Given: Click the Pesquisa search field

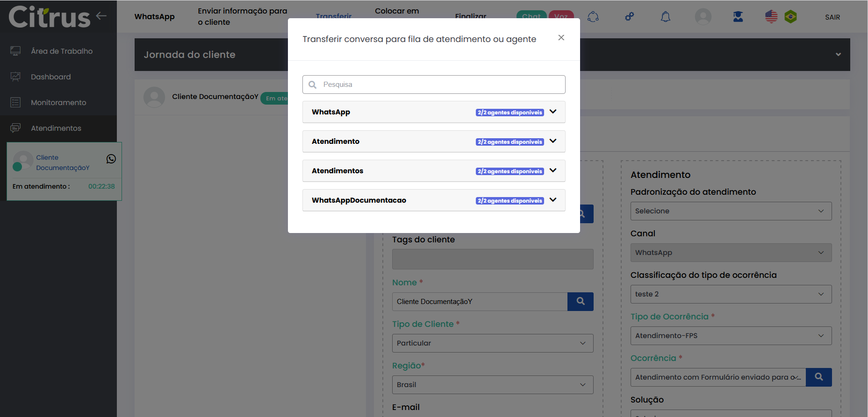Looking at the screenshot, I should (439, 85).
